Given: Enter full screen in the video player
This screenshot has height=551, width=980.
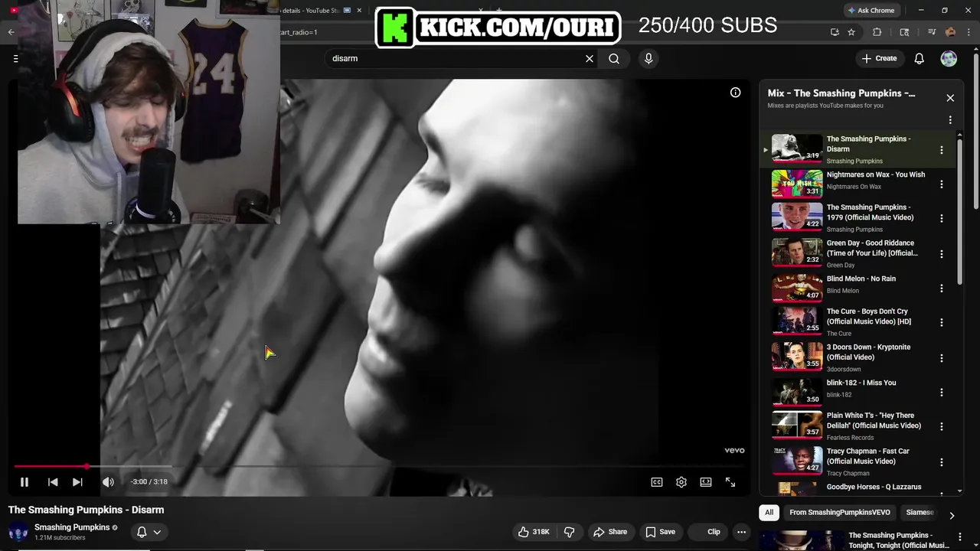Looking at the screenshot, I should (730, 482).
